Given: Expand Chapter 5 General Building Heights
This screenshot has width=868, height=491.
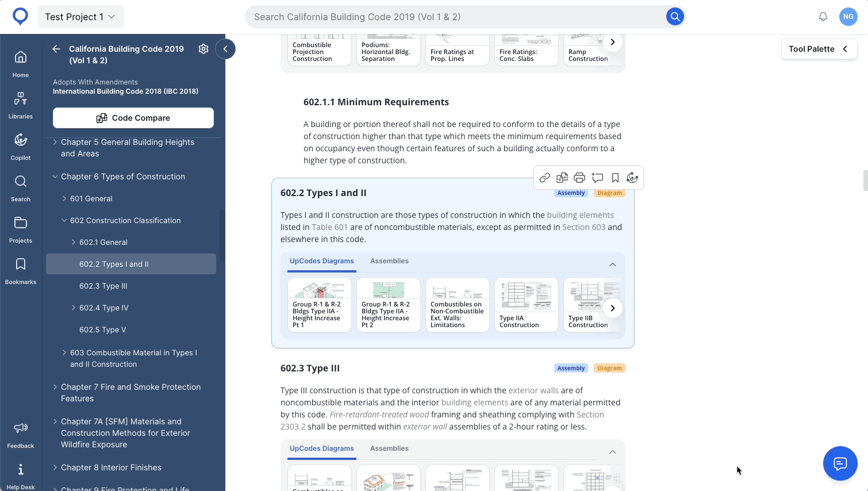Looking at the screenshot, I should click(x=55, y=142).
